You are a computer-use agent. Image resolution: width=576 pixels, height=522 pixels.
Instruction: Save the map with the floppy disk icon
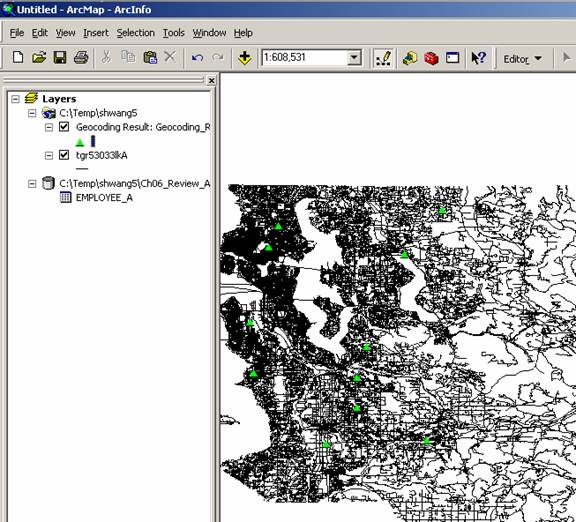(60, 57)
